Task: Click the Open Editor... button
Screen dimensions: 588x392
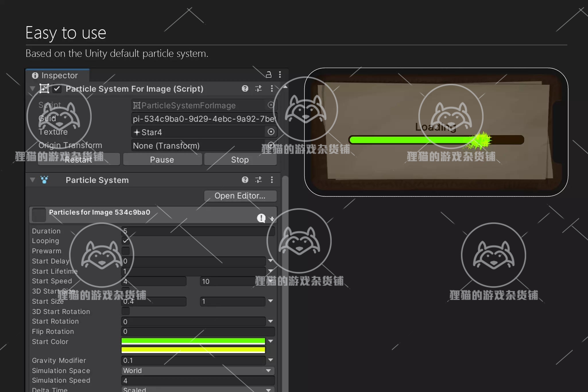Action: tap(240, 196)
